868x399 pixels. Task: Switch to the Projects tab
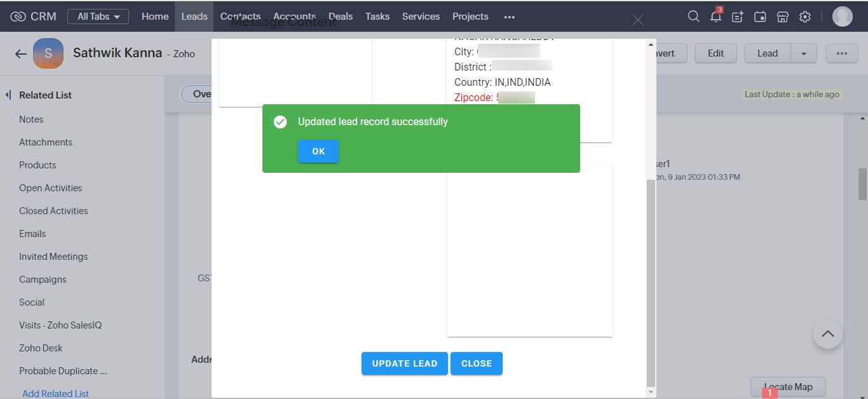pyautogui.click(x=470, y=17)
